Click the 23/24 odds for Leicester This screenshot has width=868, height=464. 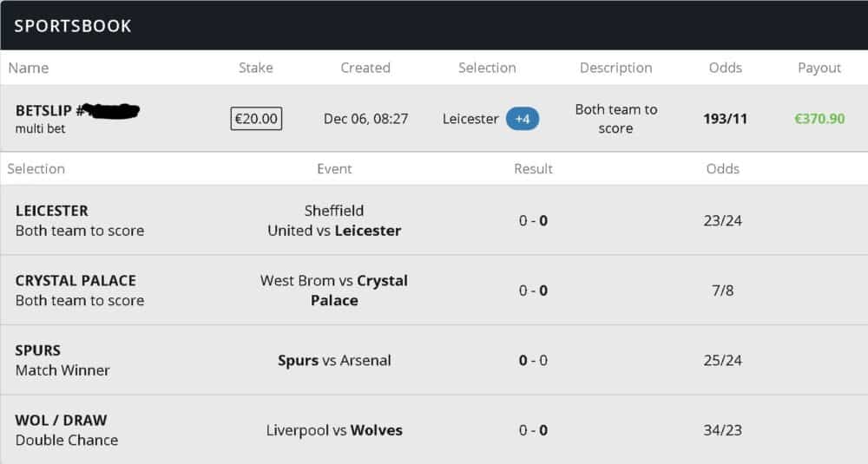point(723,220)
